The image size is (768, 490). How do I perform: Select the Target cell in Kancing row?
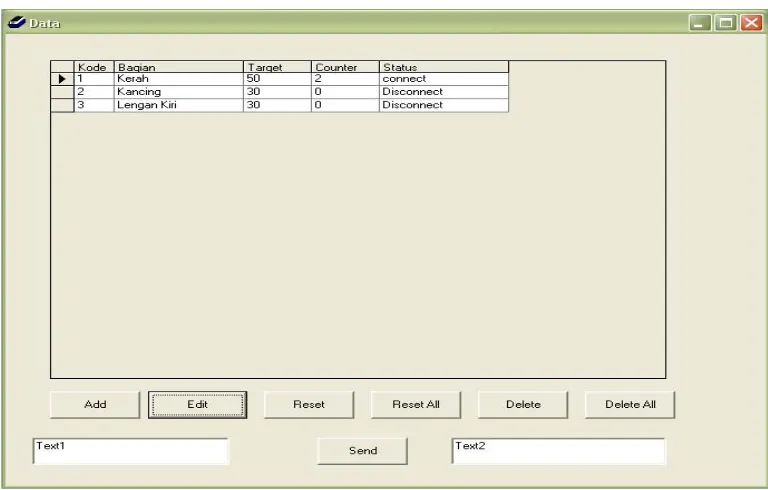tap(277, 92)
